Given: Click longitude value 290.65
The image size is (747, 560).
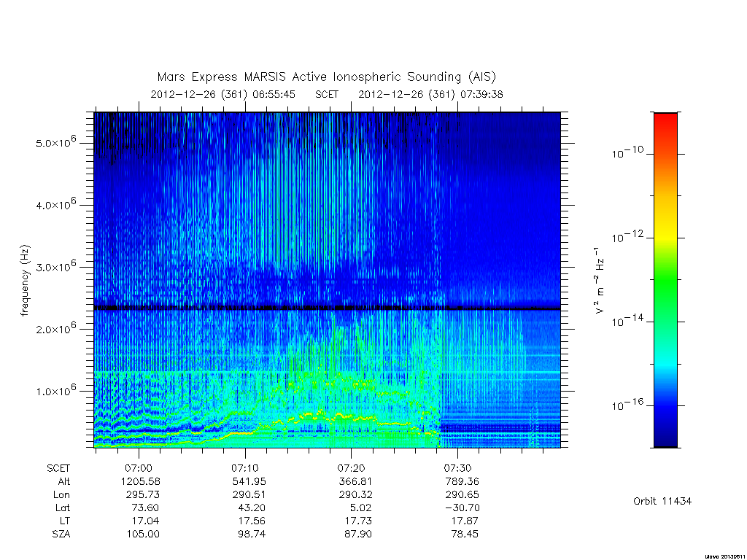Looking at the screenshot, I should pos(462,495).
